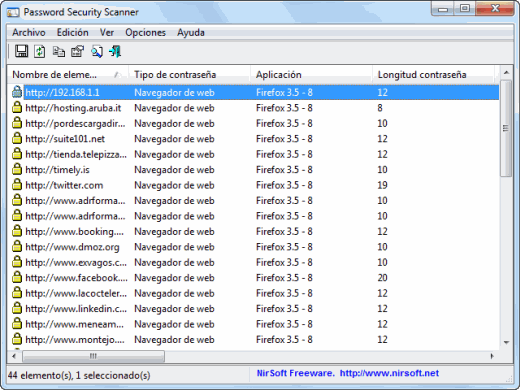Screen dimensions: 520x390
Task: Click password length 19 in twitter row
Action: click(382, 185)
